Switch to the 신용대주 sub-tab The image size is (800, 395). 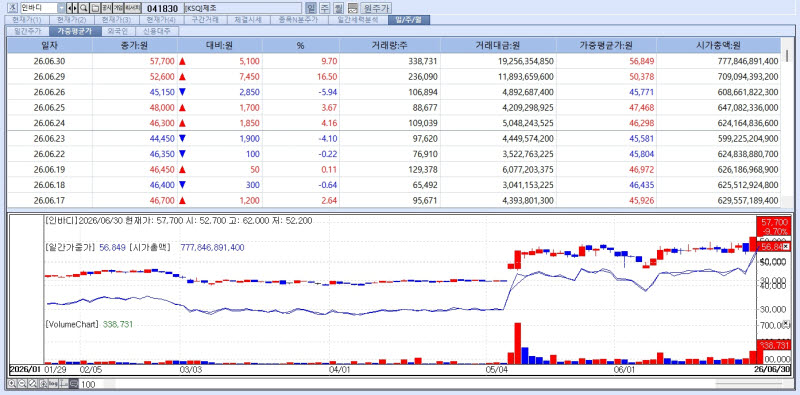(157, 31)
